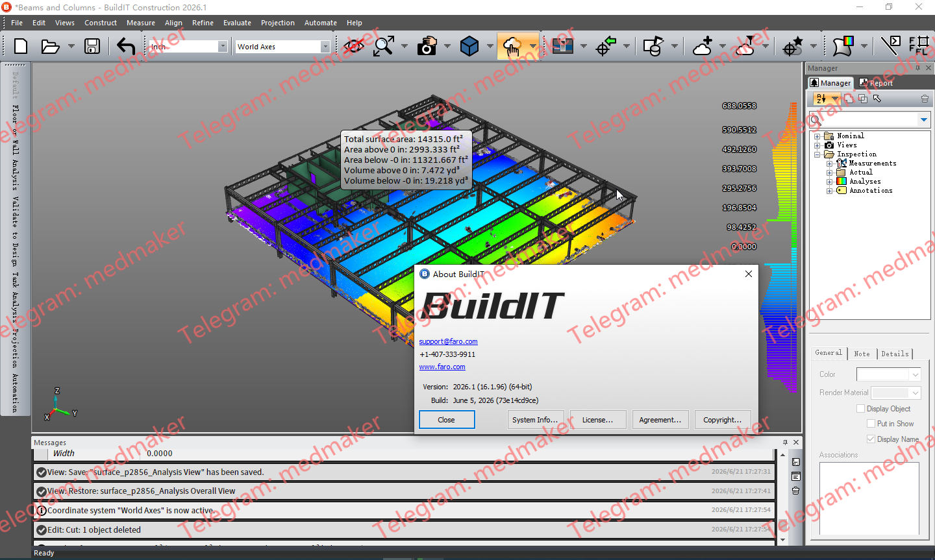Click the camera snapshot view tool
This screenshot has height=560, width=935.
point(427,46)
